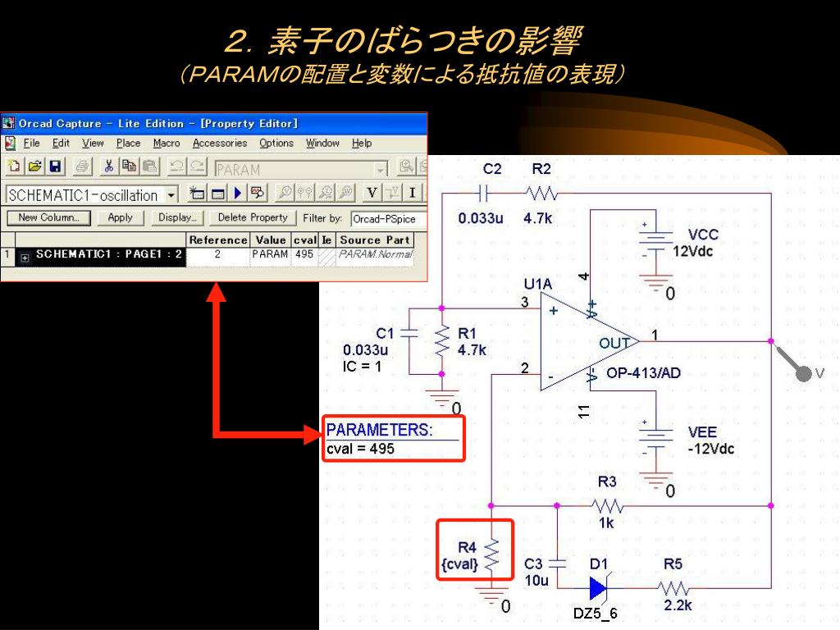Run PSpice with the blue play icon
This screenshot has width=840, height=630.
[x=237, y=193]
